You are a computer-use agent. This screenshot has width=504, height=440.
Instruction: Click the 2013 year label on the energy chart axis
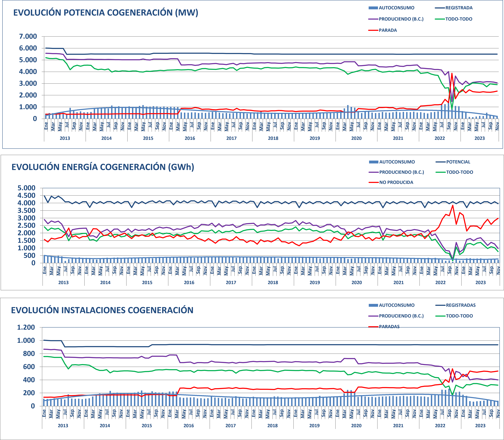click(63, 282)
